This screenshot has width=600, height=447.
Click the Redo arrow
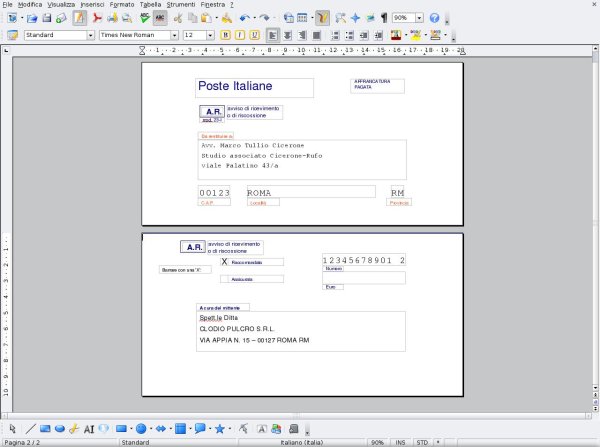click(x=264, y=18)
